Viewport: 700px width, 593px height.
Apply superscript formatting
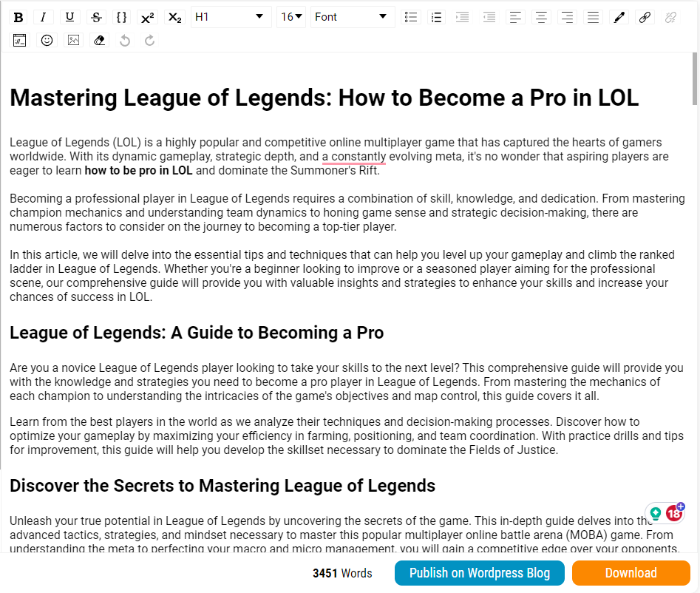click(148, 18)
